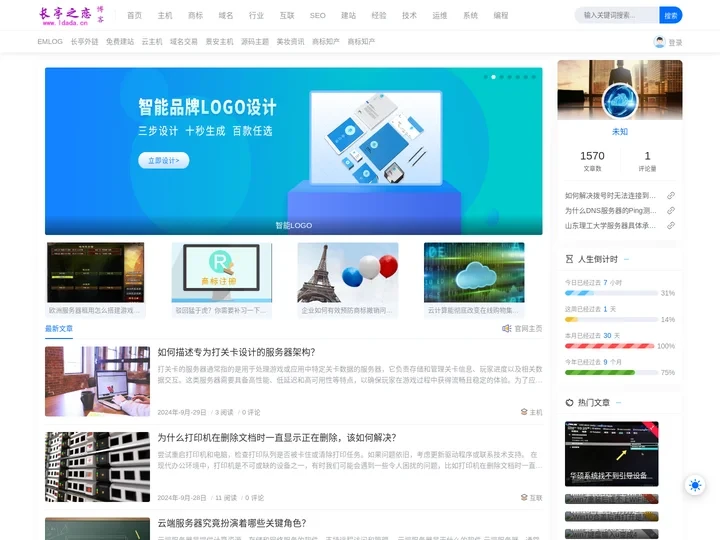Open the 景安主机 link

point(219,41)
